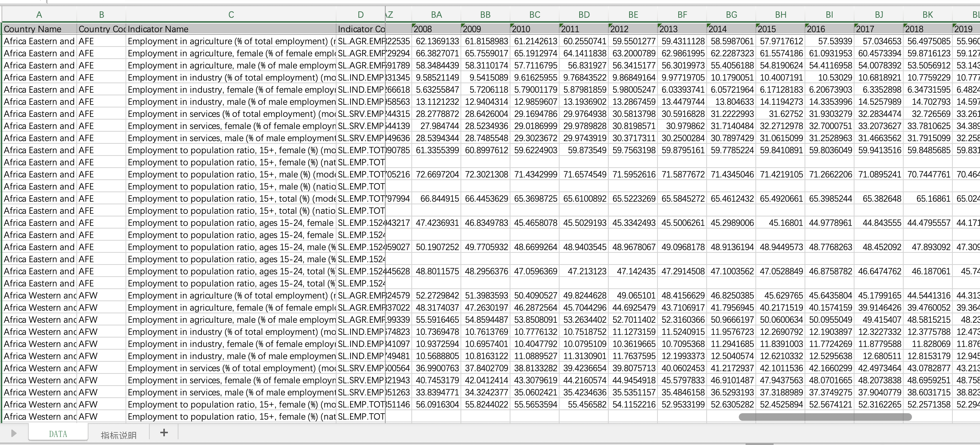The height and width of the screenshot is (445, 980).
Task: Click the sheet tab scroll arrow
Action: click(x=14, y=433)
